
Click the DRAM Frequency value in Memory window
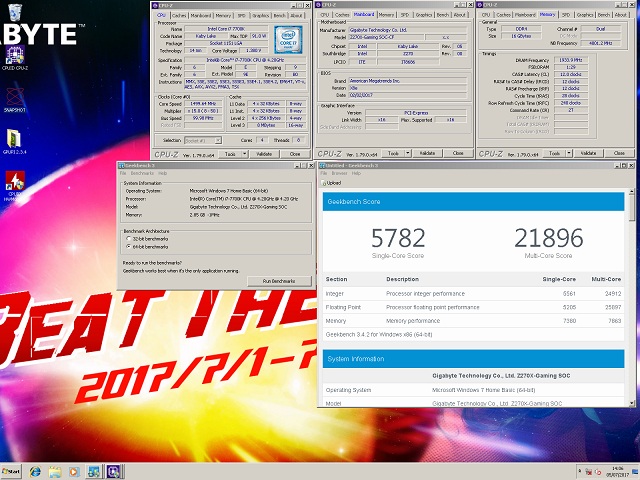[571, 60]
